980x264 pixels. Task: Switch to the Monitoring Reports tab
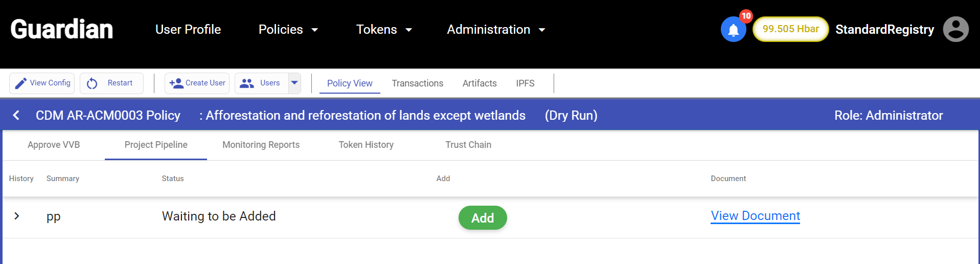pos(261,145)
